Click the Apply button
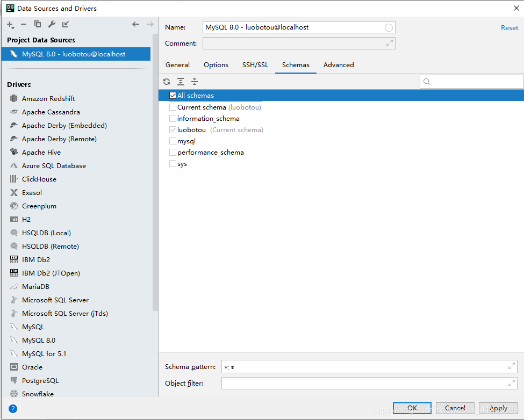 tap(498, 408)
